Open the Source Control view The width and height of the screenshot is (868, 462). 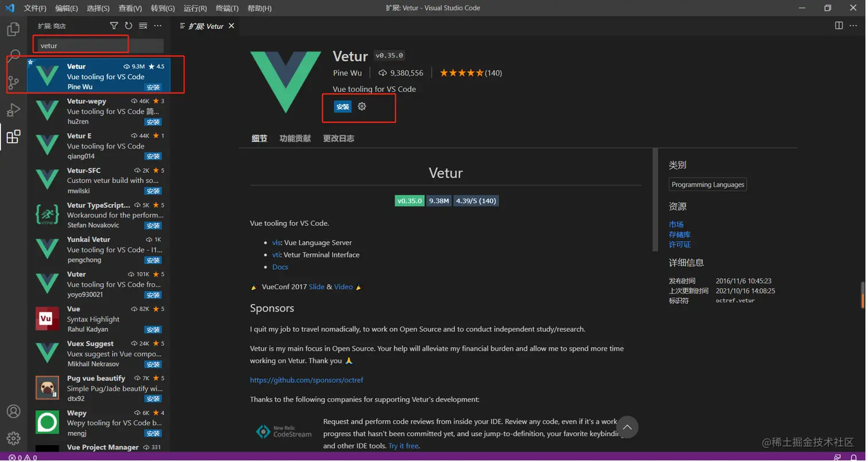pyautogui.click(x=13, y=83)
